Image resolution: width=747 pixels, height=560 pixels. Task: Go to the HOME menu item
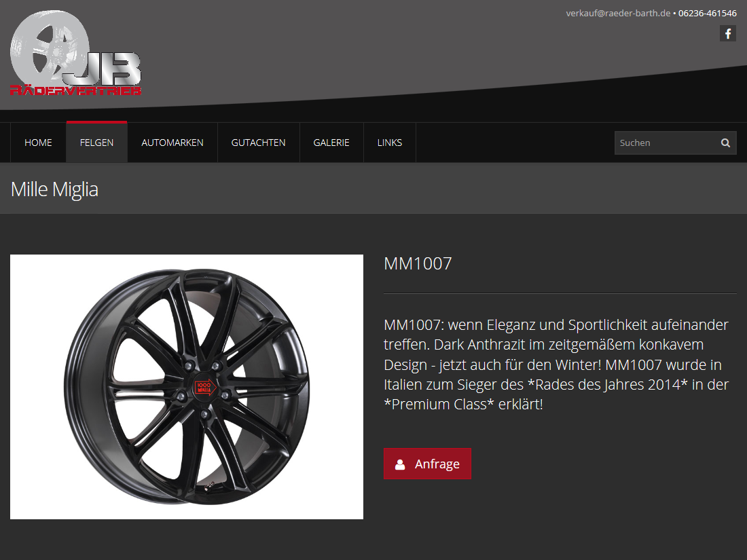38,143
